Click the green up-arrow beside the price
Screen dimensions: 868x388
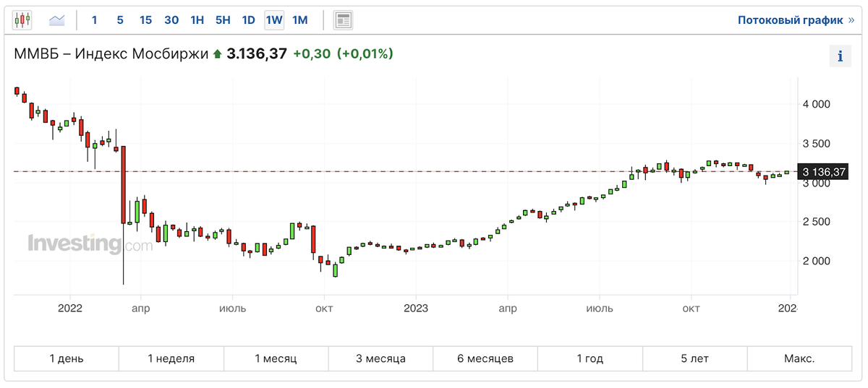click(217, 54)
